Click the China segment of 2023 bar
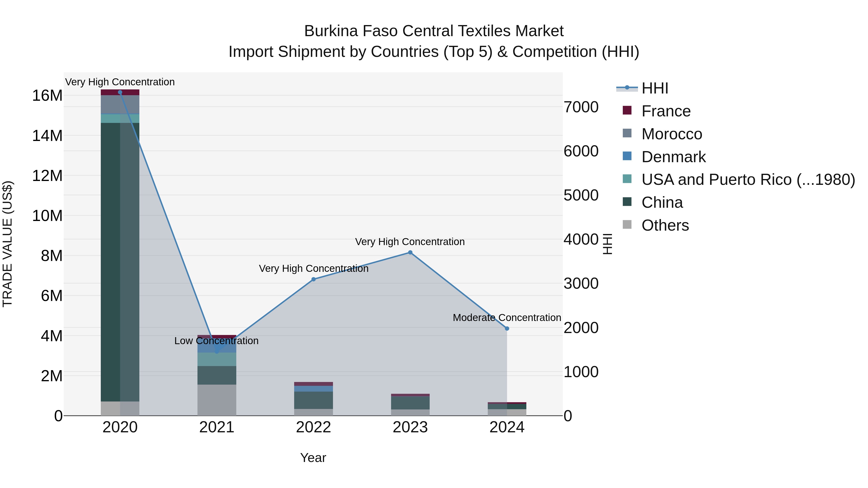 [x=410, y=403]
